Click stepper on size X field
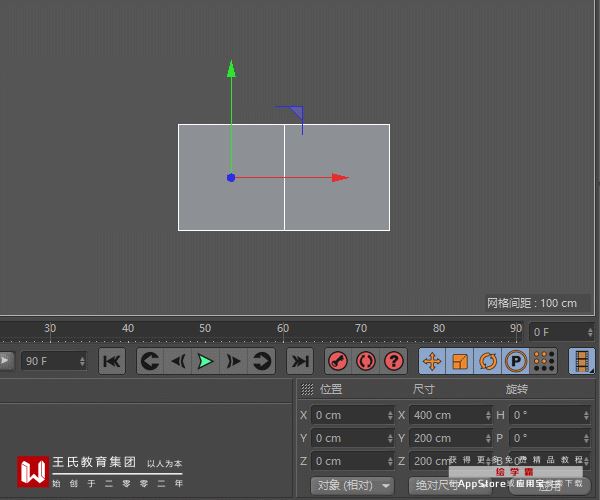The width and height of the screenshot is (600, 500). tap(488, 415)
